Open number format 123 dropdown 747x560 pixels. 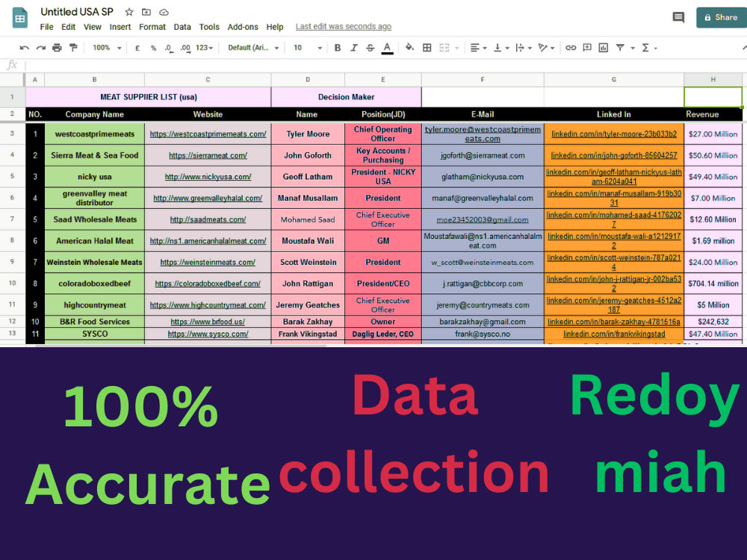(204, 48)
